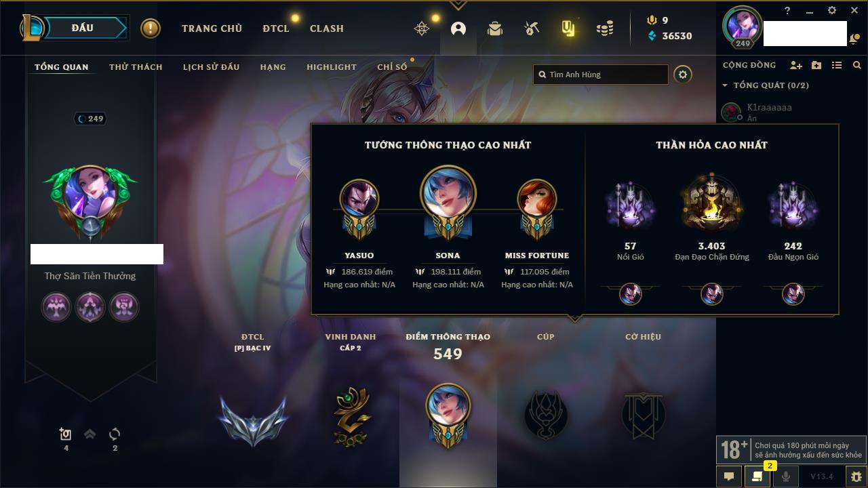Open the missions notifications icon with badge 2
This screenshot has width=868, height=488.
tap(757, 476)
